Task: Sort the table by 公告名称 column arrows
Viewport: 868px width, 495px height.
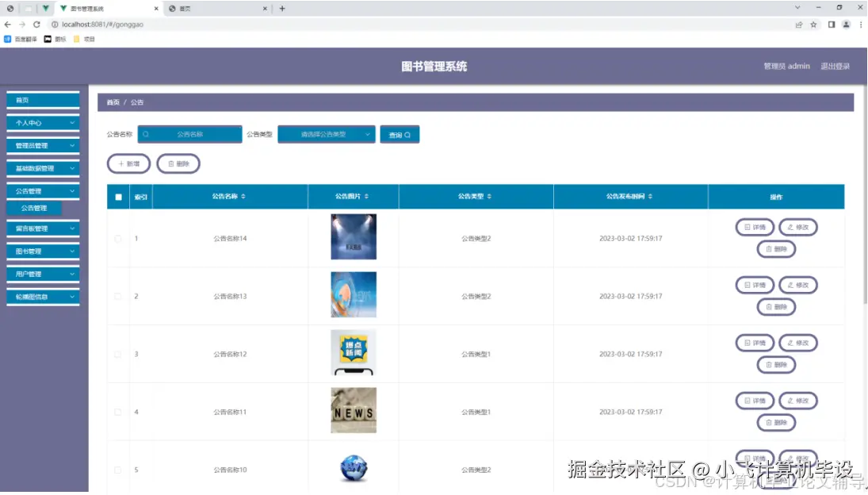Action: tap(243, 197)
